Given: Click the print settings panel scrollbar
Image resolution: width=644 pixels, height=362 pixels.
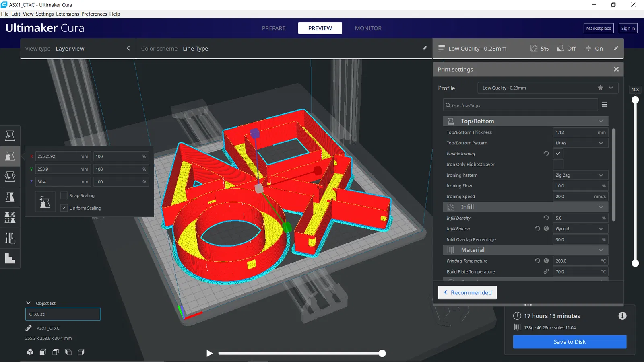Looking at the screenshot, I should tap(613, 175).
